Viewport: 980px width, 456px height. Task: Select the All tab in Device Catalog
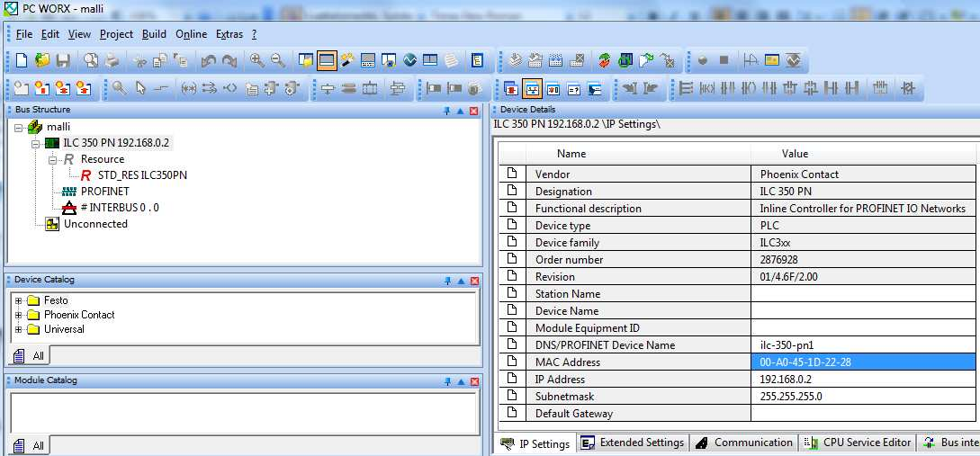pyautogui.click(x=30, y=356)
